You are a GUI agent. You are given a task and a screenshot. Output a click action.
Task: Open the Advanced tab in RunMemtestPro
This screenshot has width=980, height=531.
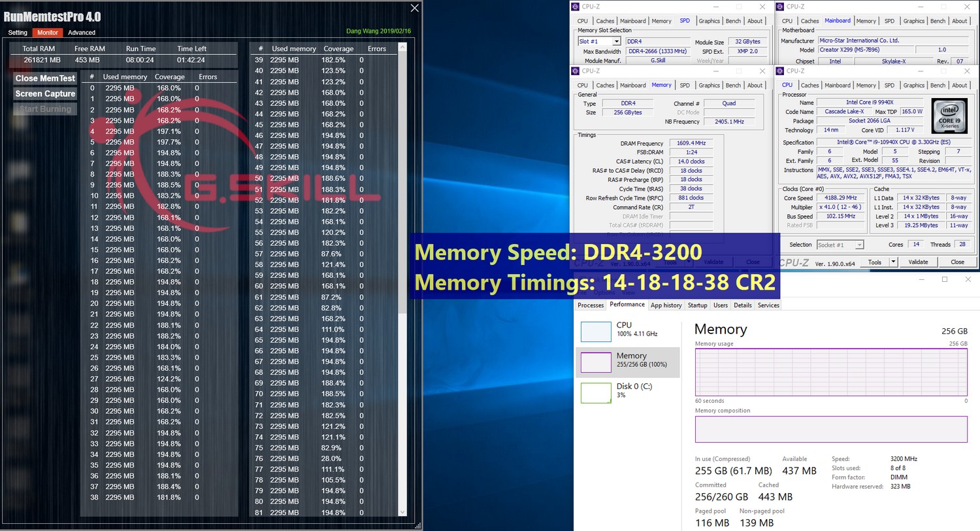(x=82, y=33)
